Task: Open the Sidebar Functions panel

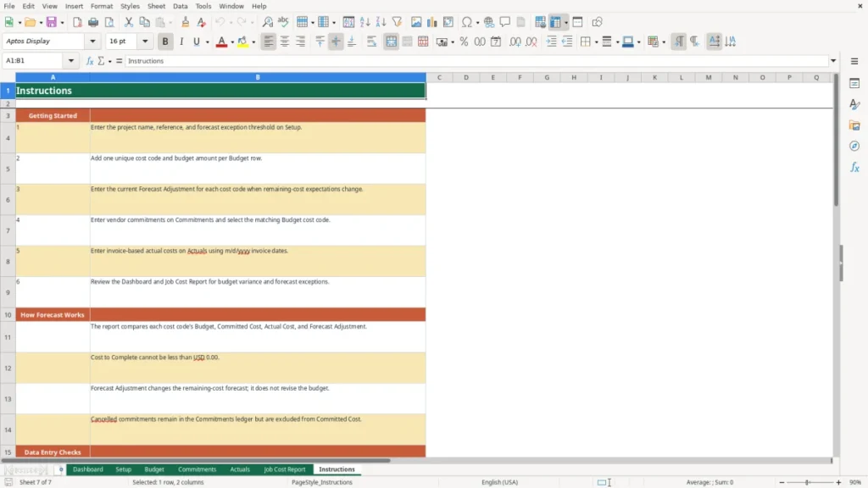Action: (854, 167)
